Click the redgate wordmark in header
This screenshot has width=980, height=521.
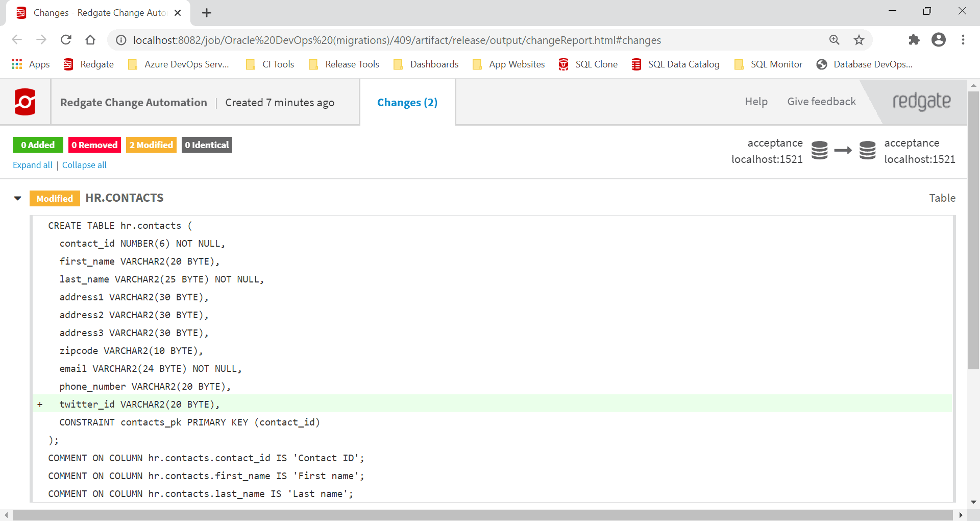tap(921, 102)
